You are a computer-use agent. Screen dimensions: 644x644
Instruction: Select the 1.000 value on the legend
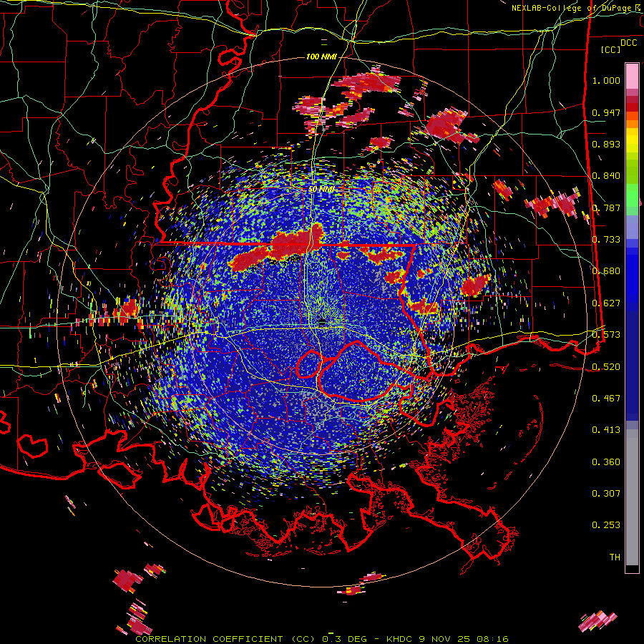coord(606,80)
